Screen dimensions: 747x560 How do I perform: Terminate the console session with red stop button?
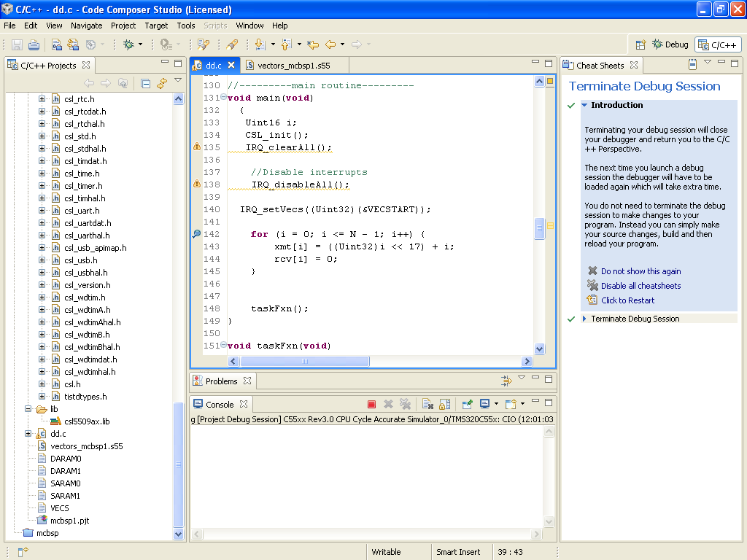(x=371, y=404)
